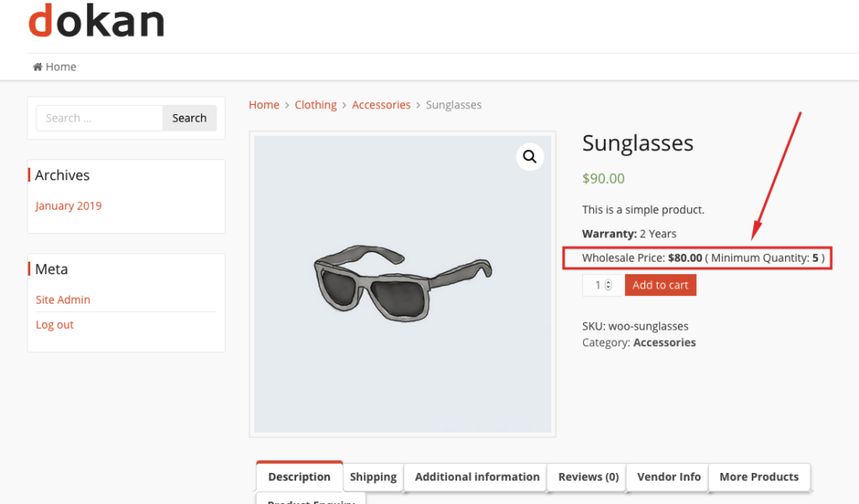
Task: Click the Archives widget heading
Action: (62, 174)
